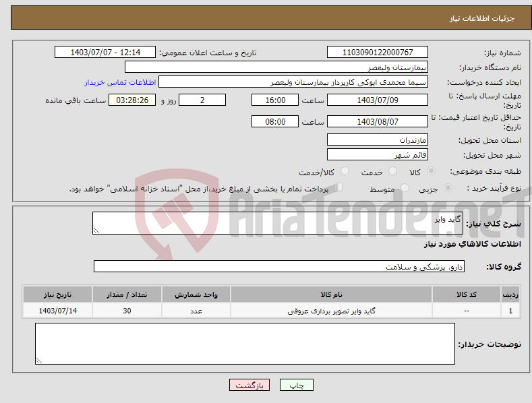
Task: Click the resize handle of شرح کلی نیاز textarea
Action: pyautogui.click(x=96, y=230)
